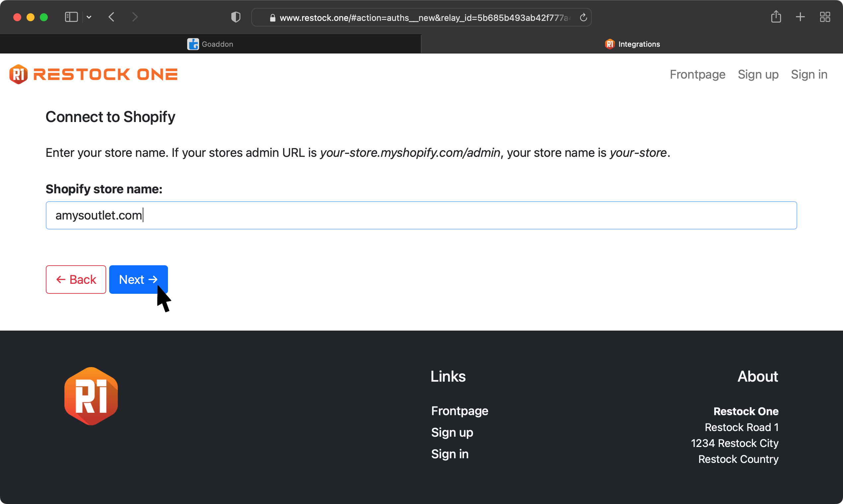Click the address bar padlock icon
This screenshot has height=504, width=843.
[x=272, y=18]
